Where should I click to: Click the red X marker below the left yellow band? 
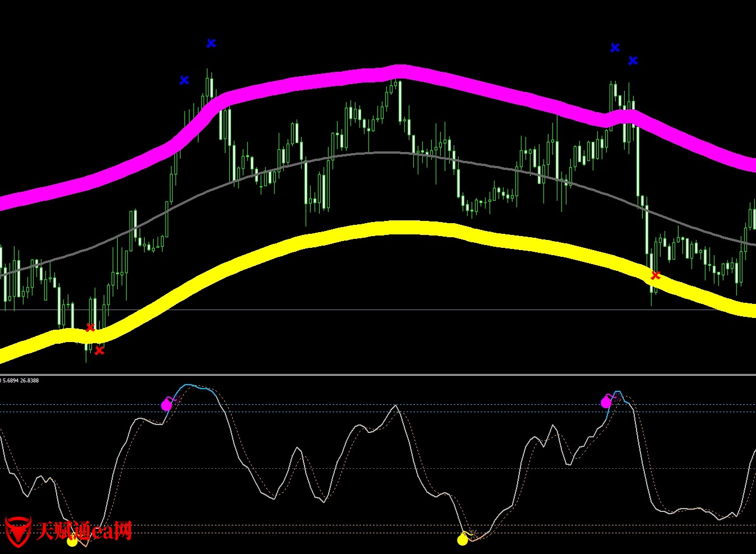point(99,350)
